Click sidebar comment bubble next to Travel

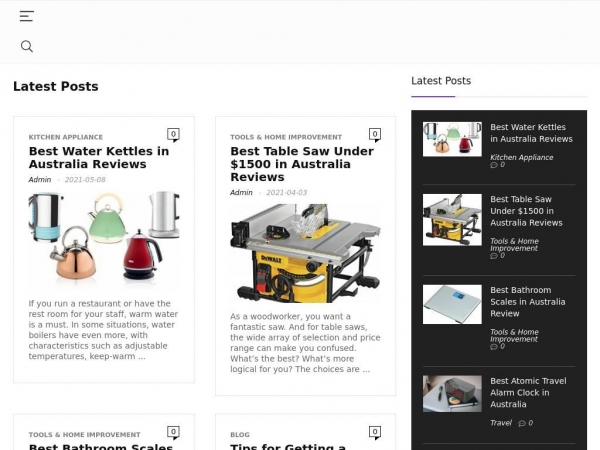tap(522, 423)
